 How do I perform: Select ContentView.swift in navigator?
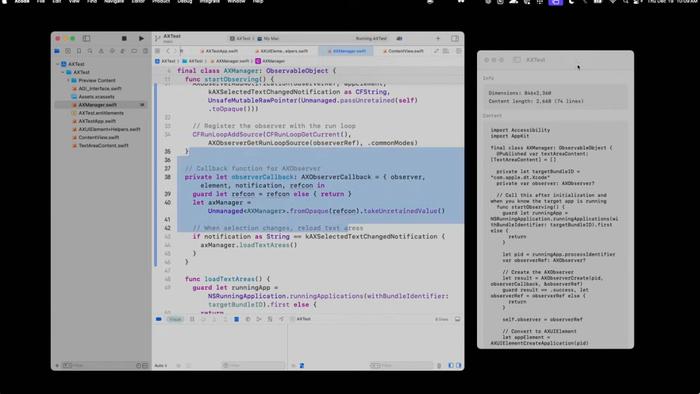99,137
